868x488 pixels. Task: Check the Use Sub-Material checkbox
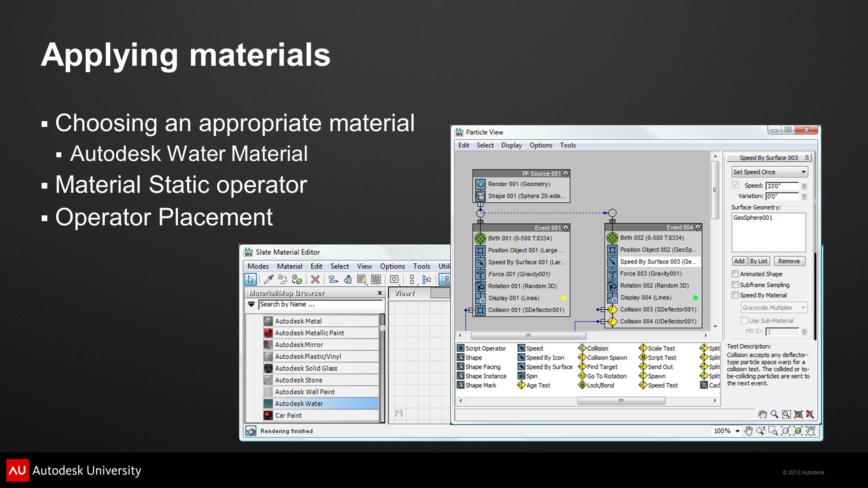745,321
